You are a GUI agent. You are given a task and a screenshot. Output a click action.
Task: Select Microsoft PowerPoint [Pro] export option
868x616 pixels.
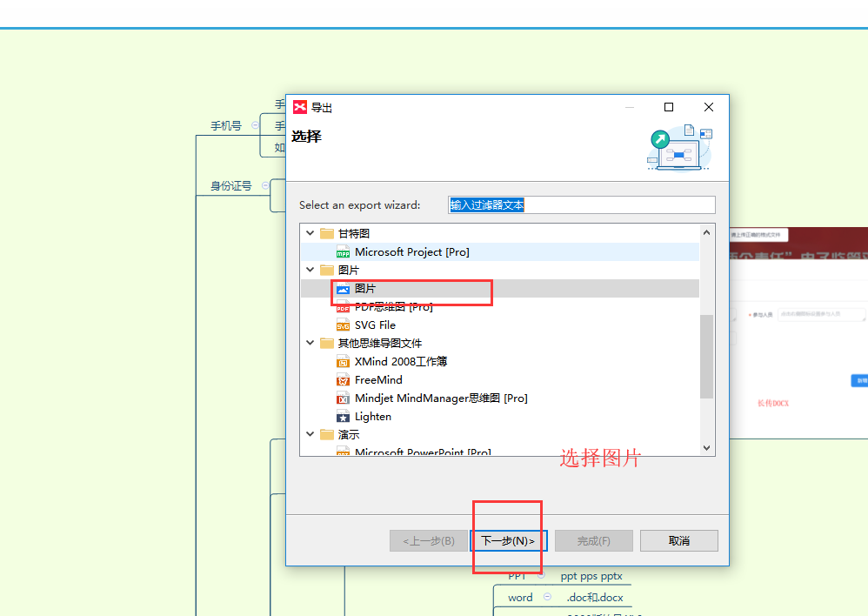(423, 452)
